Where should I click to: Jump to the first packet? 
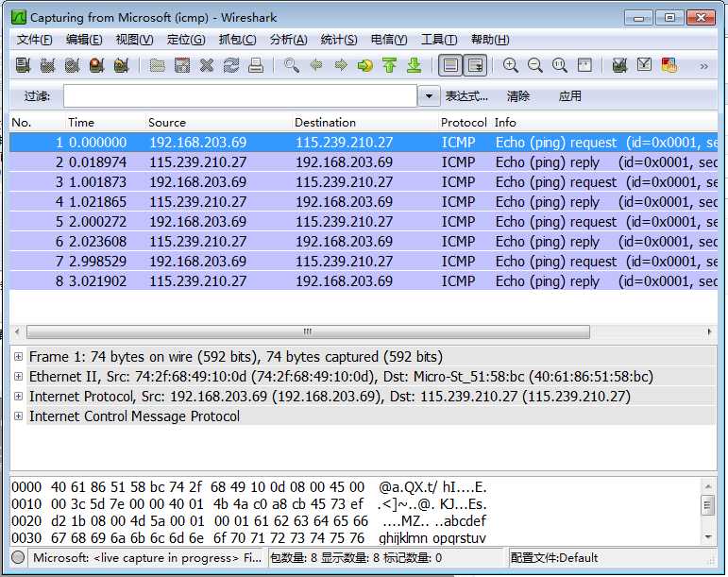390,65
